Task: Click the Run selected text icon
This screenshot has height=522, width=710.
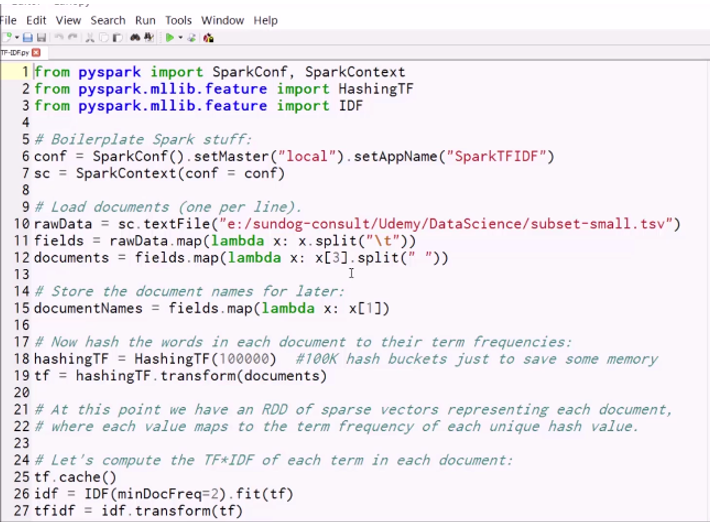Action: (x=192, y=38)
